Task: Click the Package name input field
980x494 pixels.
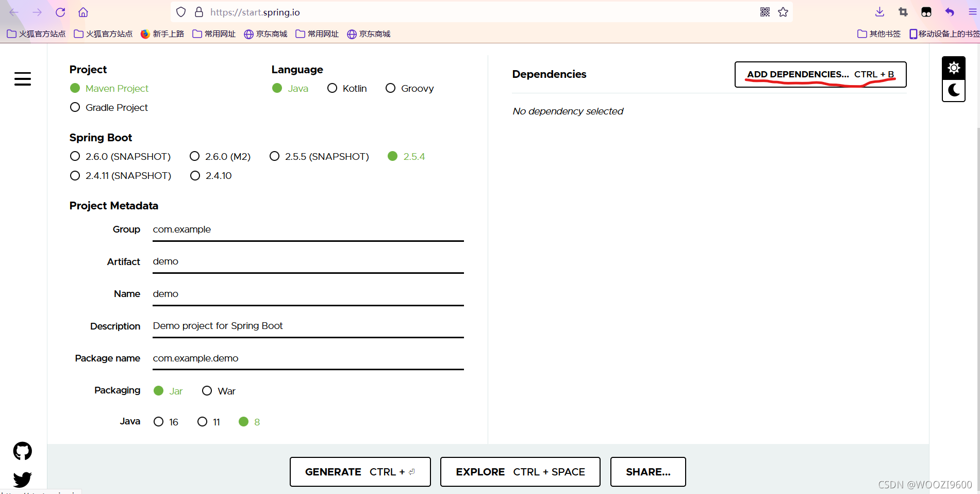Action: pos(308,358)
